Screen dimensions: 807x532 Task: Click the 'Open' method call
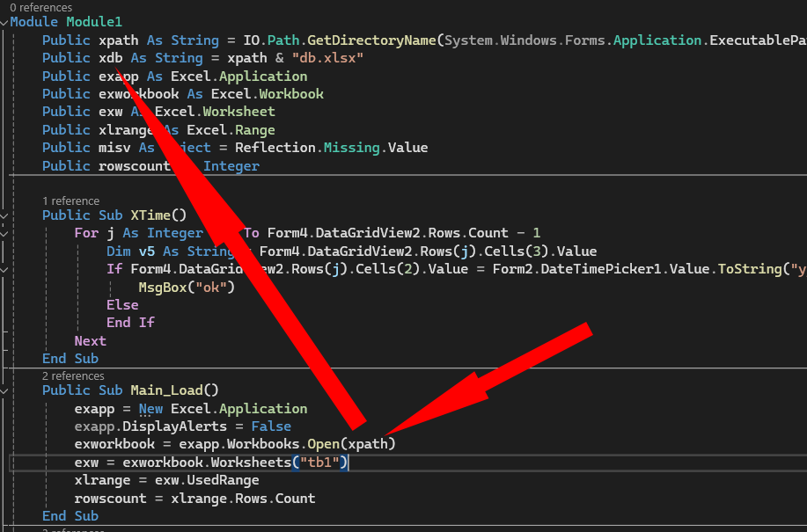coord(323,443)
